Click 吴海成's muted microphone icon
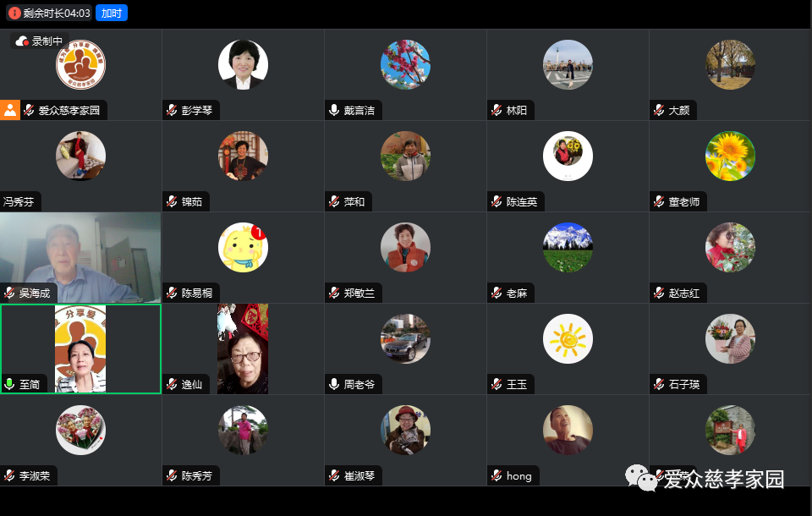 (x=9, y=293)
